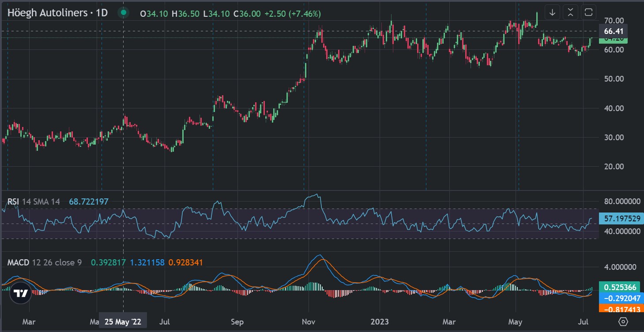
Task: Click the close value C36.00 in the header
Action: click(x=247, y=14)
